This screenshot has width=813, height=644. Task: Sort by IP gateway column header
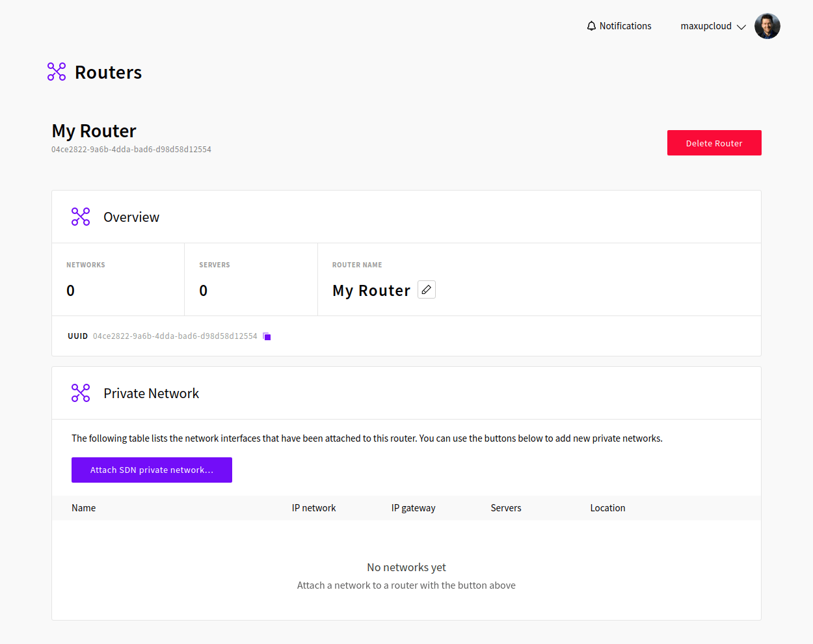coord(414,508)
